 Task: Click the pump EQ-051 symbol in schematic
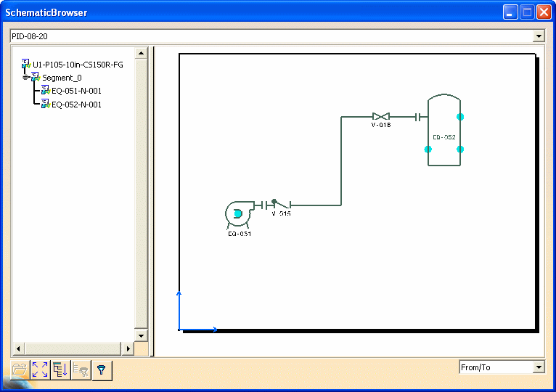tap(237, 213)
